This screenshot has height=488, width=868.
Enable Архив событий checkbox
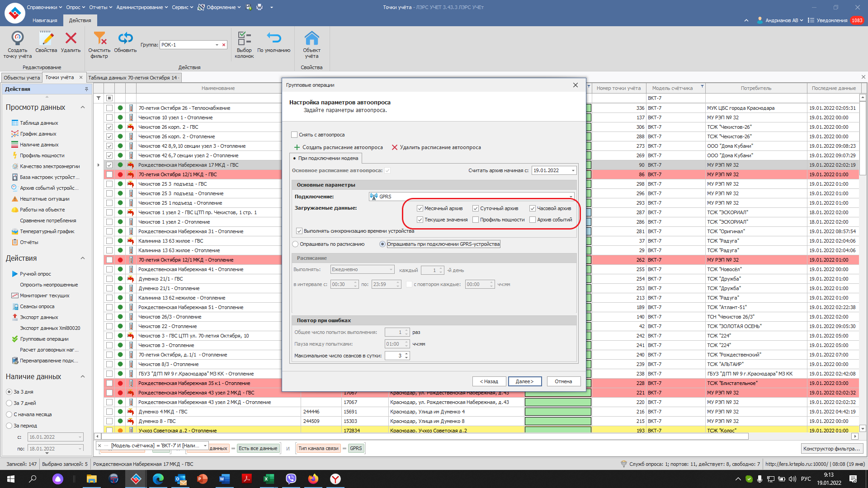(x=533, y=220)
